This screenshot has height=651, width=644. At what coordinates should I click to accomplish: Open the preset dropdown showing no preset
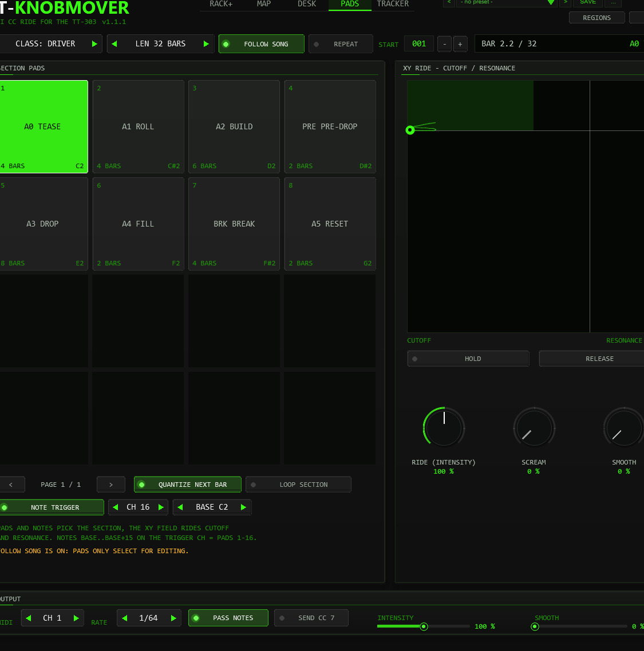(x=507, y=2)
